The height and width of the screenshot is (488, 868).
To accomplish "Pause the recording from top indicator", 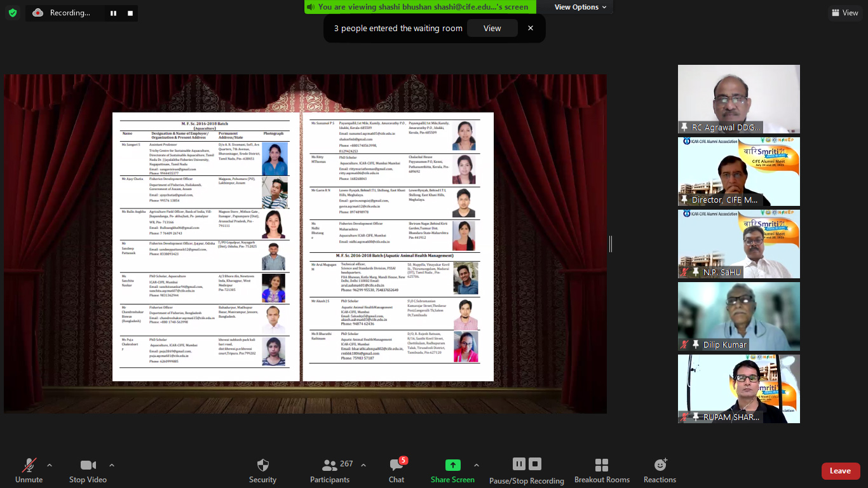I will pos(113,13).
